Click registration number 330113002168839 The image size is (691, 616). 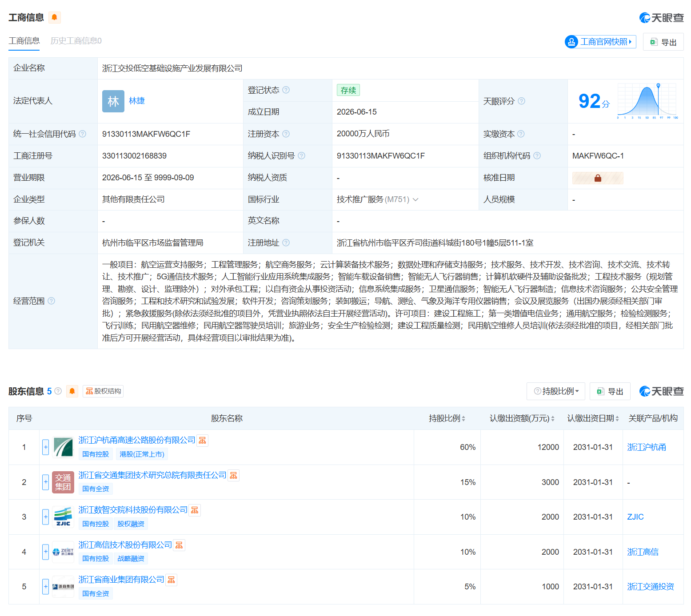134,156
